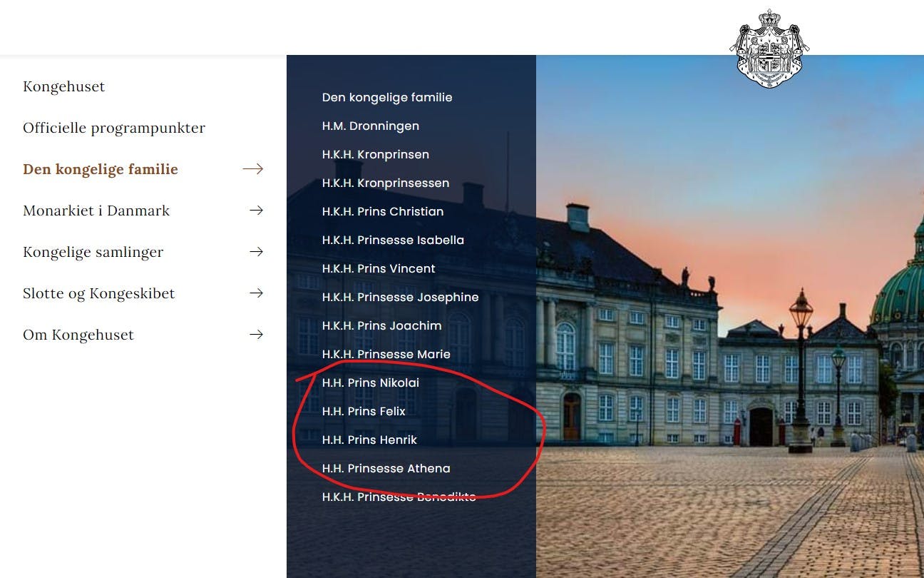Go to H.H. Prinsesse Athena
Image resolution: width=924 pixels, height=578 pixels.
(x=386, y=468)
